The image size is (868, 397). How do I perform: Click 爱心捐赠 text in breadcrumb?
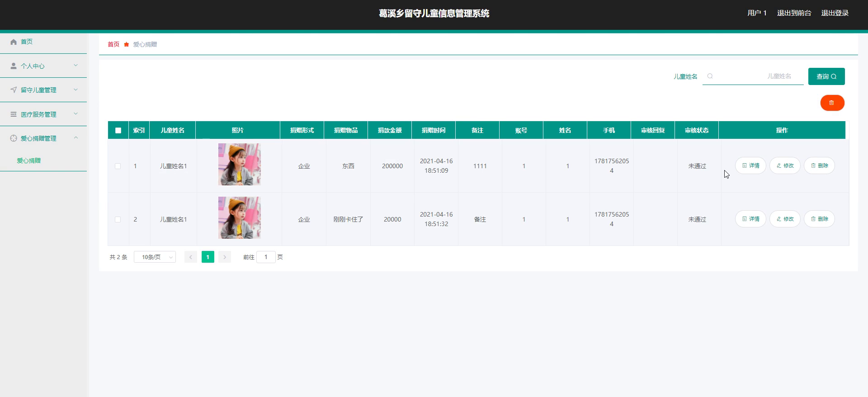pos(145,44)
